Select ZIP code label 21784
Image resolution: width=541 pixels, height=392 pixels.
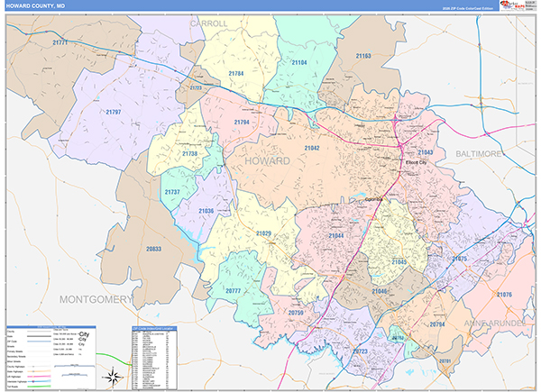(x=236, y=73)
